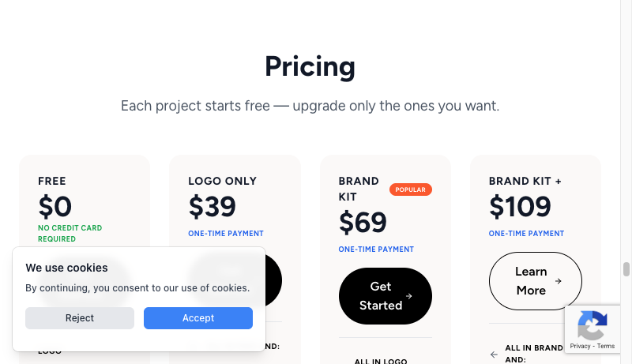Click the arrow icon in Learn More
Image resolution: width=632 pixels, height=364 pixels.
[x=559, y=280]
